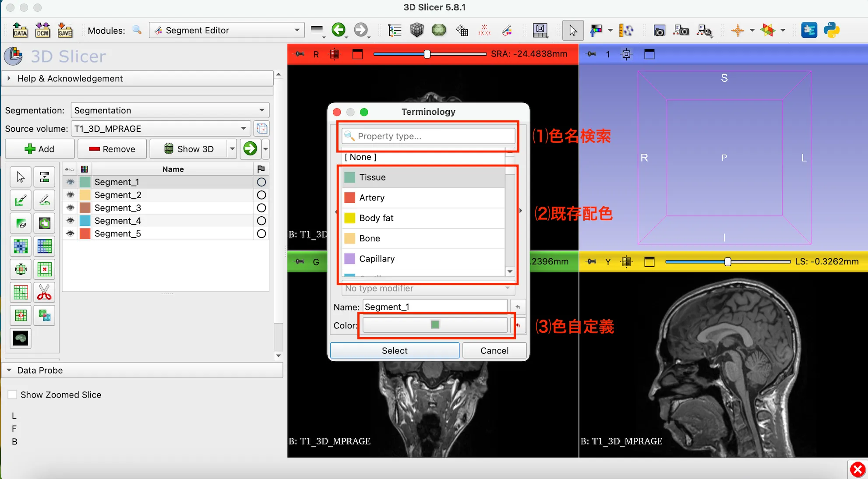Open the Scissors effect
The height and width of the screenshot is (479, 868).
(x=44, y=292)
